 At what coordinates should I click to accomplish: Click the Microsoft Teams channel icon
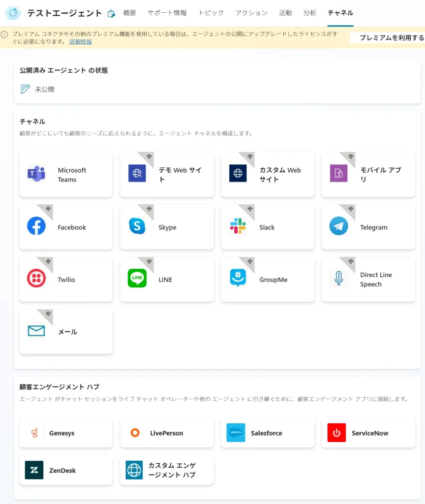click(x=36, y=174)
